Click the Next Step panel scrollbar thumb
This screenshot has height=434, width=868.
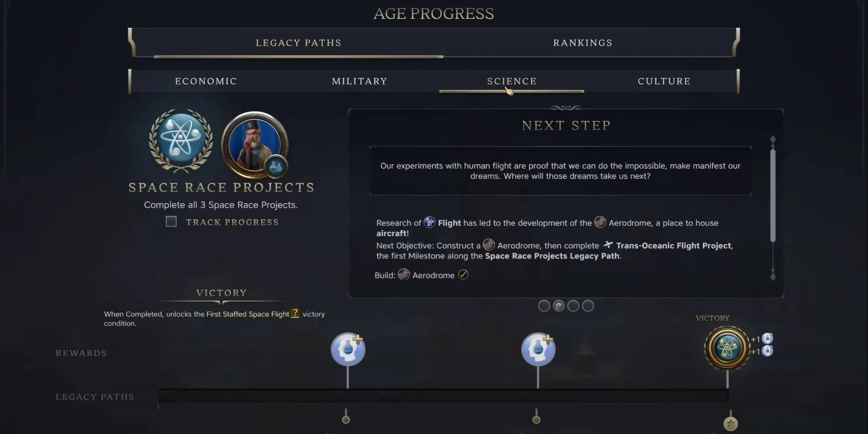773,195
